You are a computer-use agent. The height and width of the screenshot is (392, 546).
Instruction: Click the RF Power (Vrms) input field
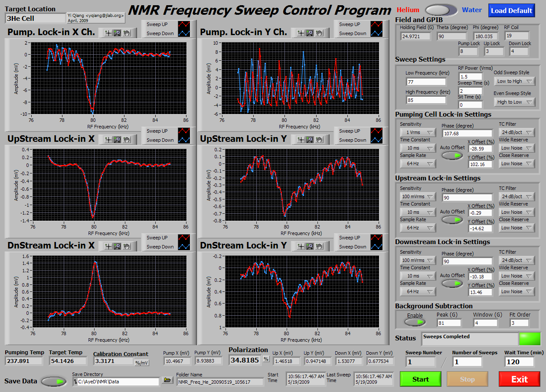470,77
